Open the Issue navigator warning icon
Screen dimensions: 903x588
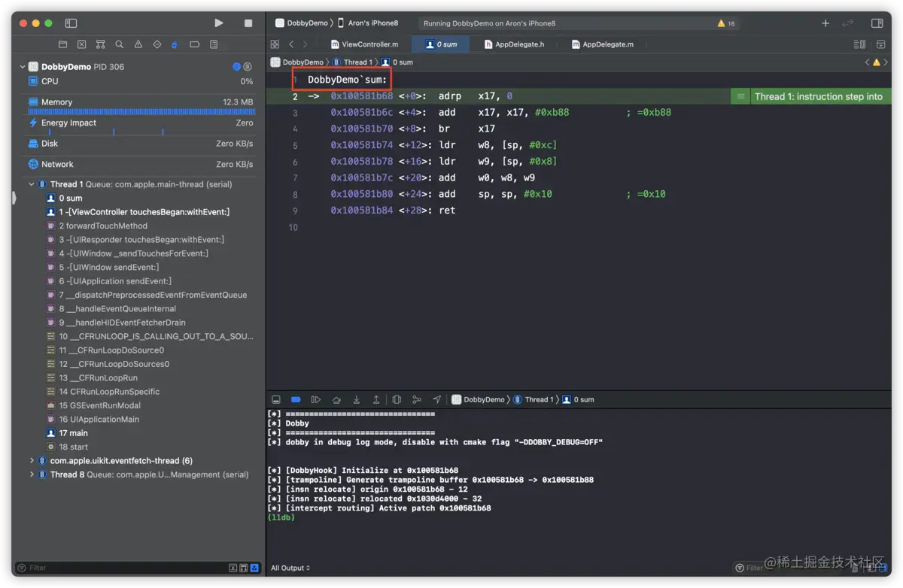[x=138, y=44]
